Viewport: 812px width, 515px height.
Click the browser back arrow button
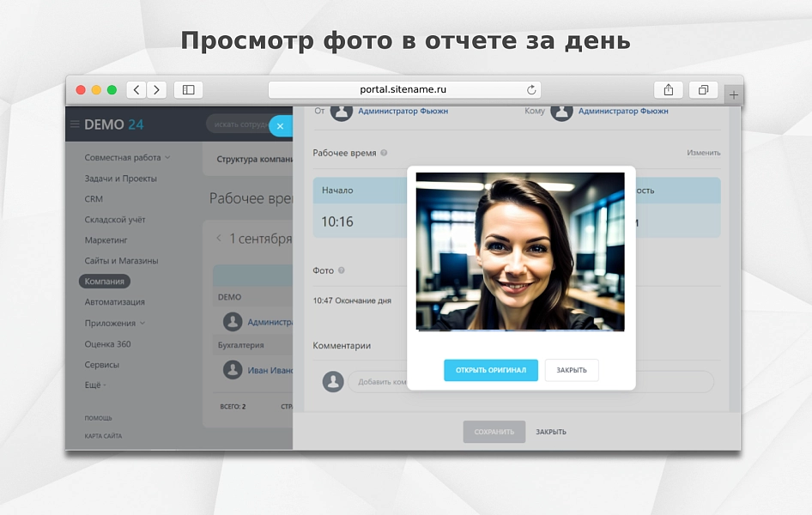click(x=136, y=90)
